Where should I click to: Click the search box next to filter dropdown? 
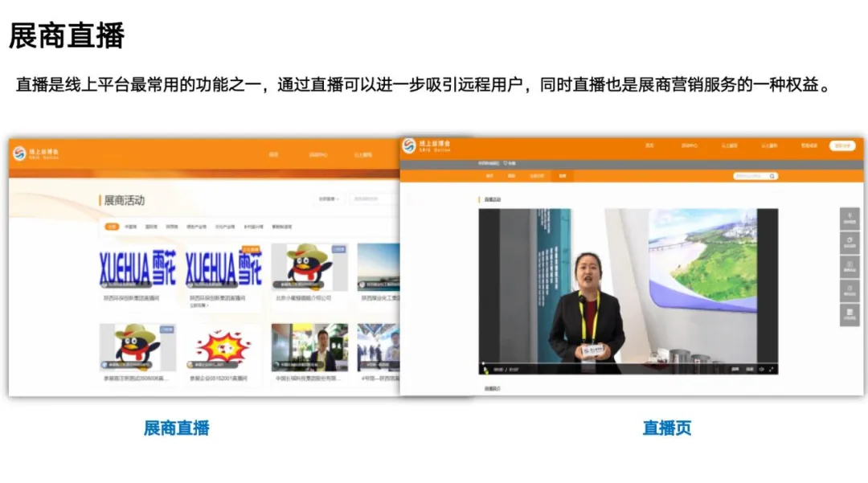tap(375, 199)
